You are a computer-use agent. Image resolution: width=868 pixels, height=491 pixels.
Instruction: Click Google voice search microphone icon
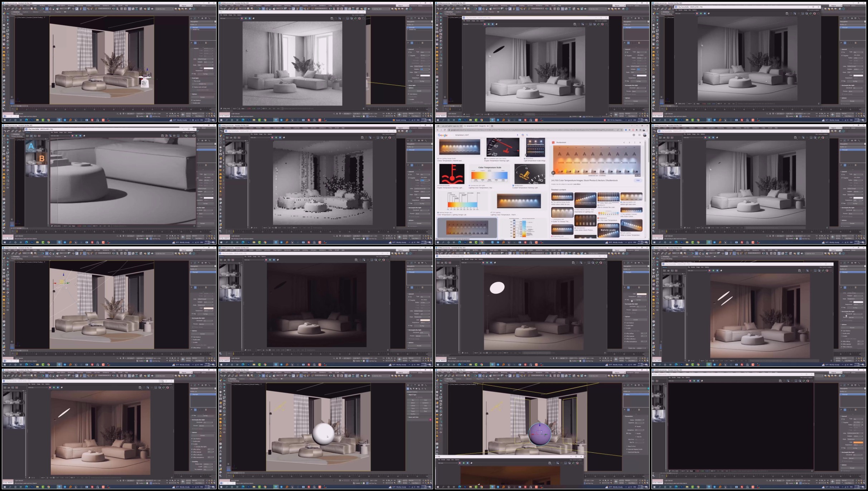[x=518, y=135]
